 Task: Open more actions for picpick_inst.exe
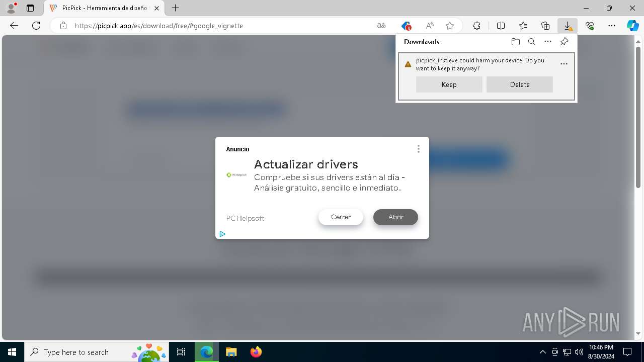click(x=564, y=64)
